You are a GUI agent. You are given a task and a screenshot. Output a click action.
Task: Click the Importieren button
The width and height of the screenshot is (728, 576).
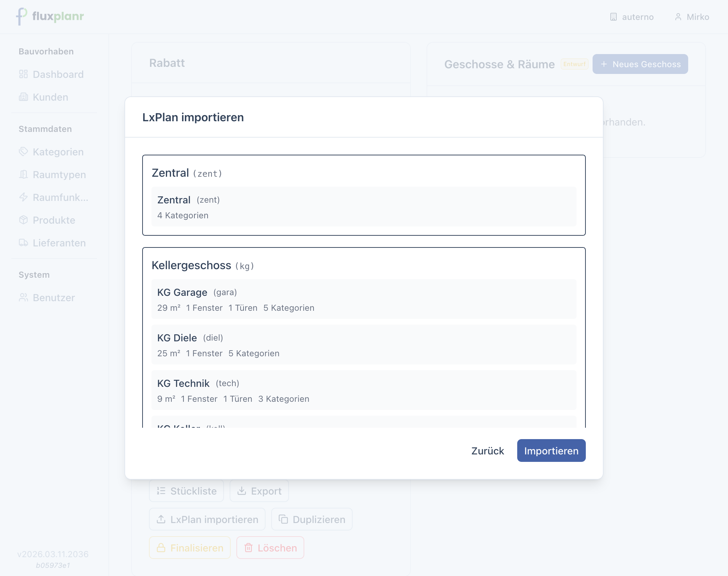click(551, 450)
